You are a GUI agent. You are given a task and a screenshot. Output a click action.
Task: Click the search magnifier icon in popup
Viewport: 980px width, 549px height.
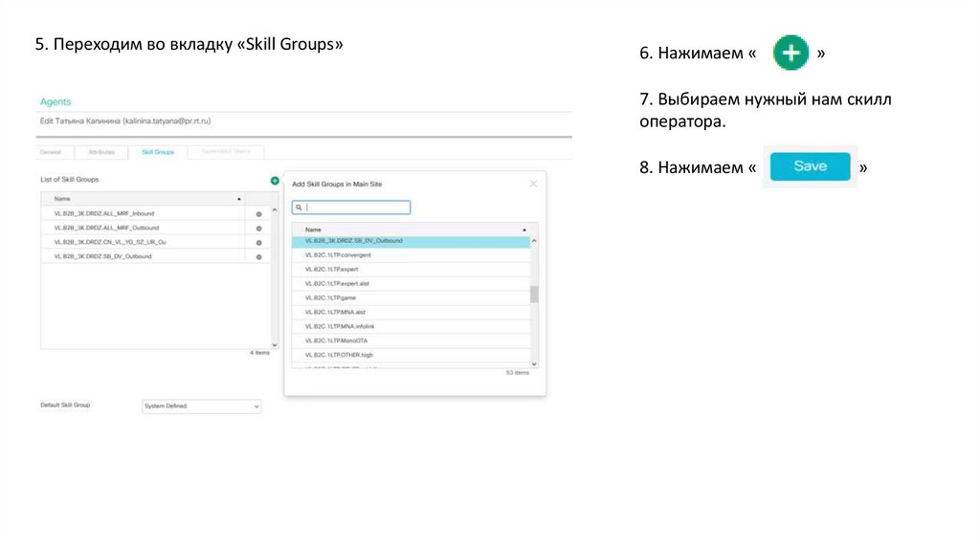click(x=299, y=208)
